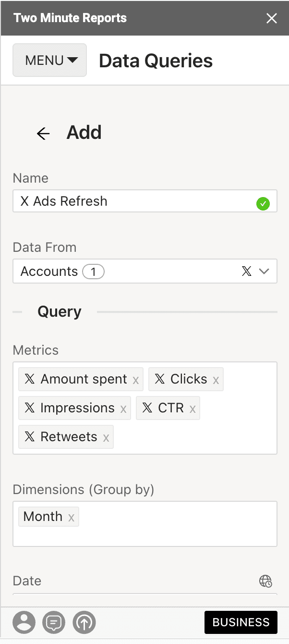Image resolution: width=289 pixels, height=644 pixels.
Task: Click the BUSINESS plan button
Action: pos(241,623)
